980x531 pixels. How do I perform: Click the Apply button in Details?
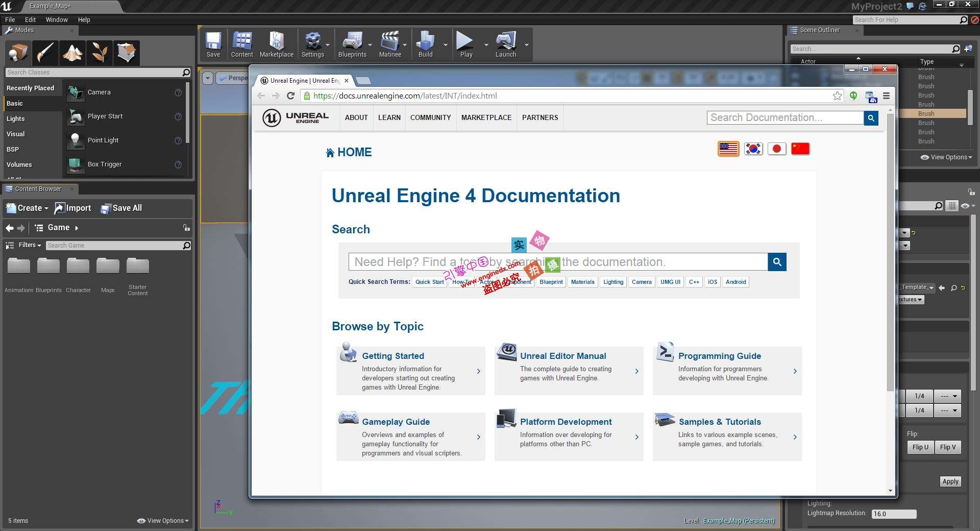click(950, 481)
